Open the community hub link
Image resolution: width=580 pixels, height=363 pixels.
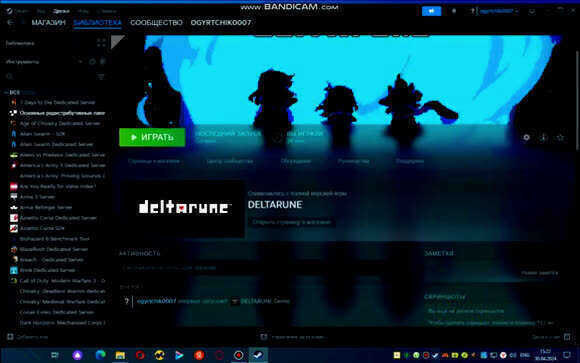pos(229,161)
